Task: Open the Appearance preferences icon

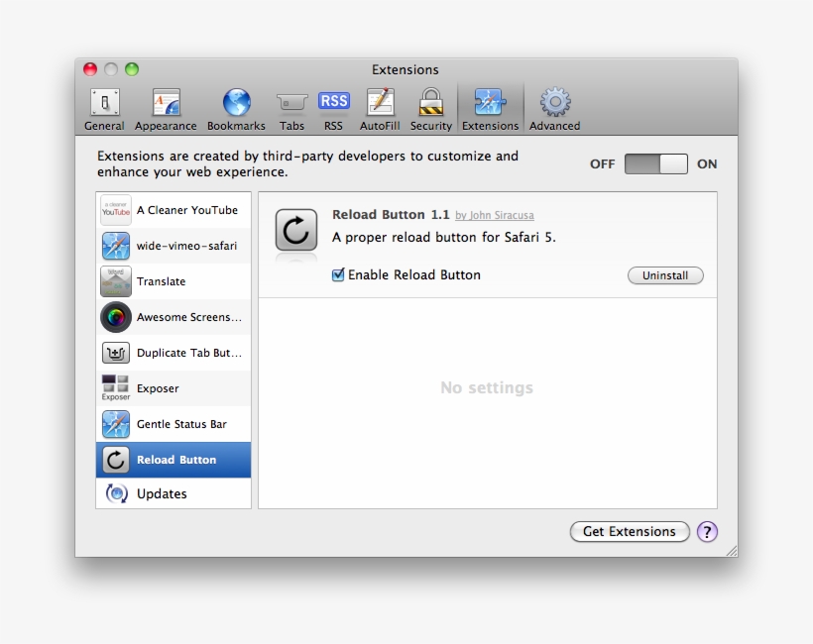Action: 166,102
